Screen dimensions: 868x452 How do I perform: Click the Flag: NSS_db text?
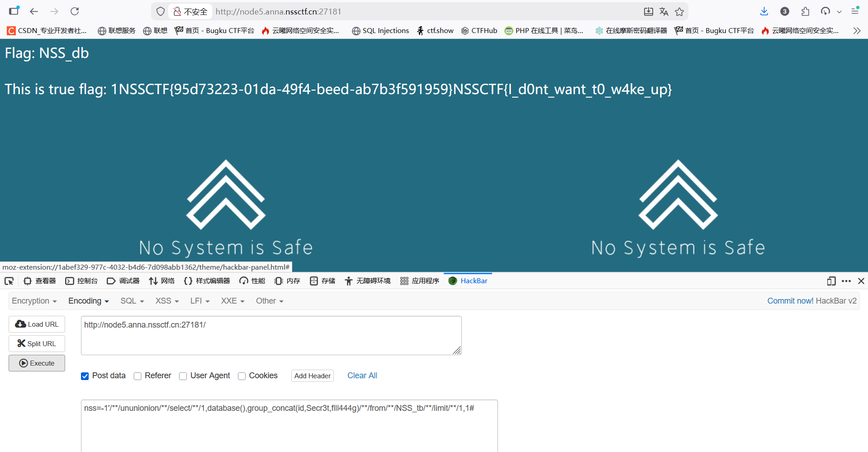(x=47, y=53)
